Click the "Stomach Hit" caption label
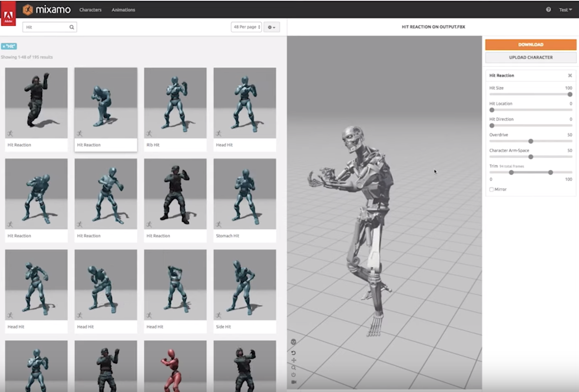This screenshot has height=392, width=579. (x=227, y=236)
